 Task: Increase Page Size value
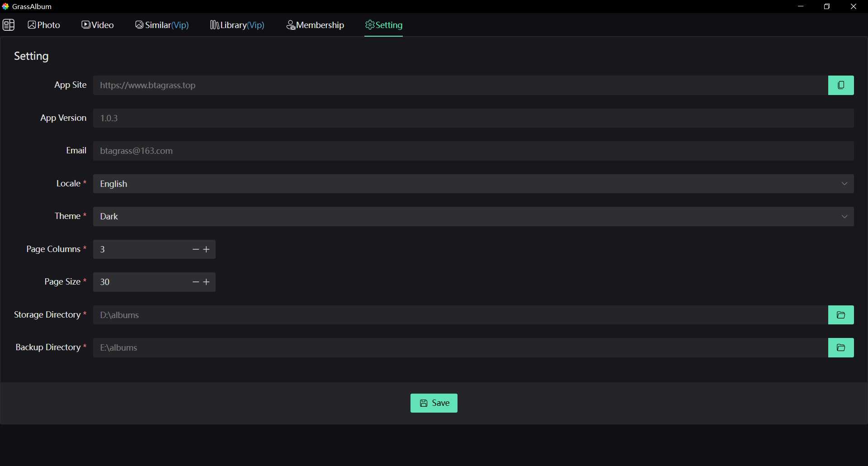(207, 282)
